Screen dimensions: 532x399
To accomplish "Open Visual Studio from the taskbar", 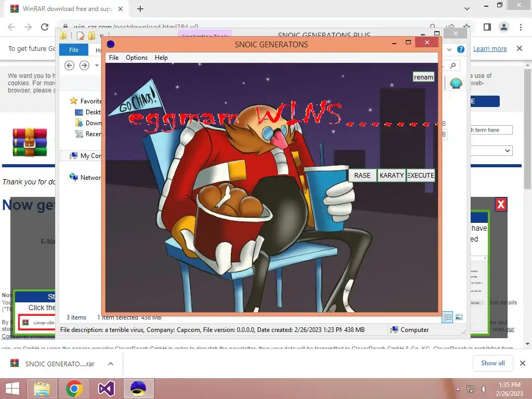I will point(106,389).
